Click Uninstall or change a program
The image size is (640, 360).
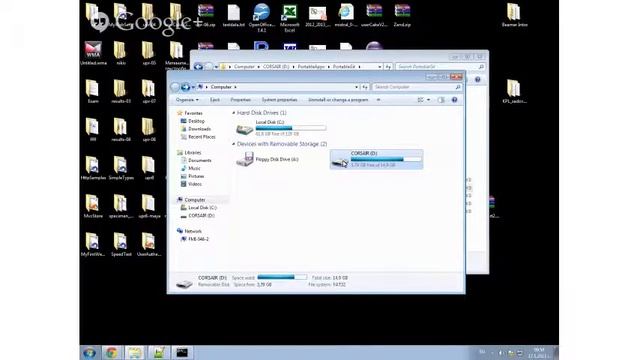tap(338, 100)
